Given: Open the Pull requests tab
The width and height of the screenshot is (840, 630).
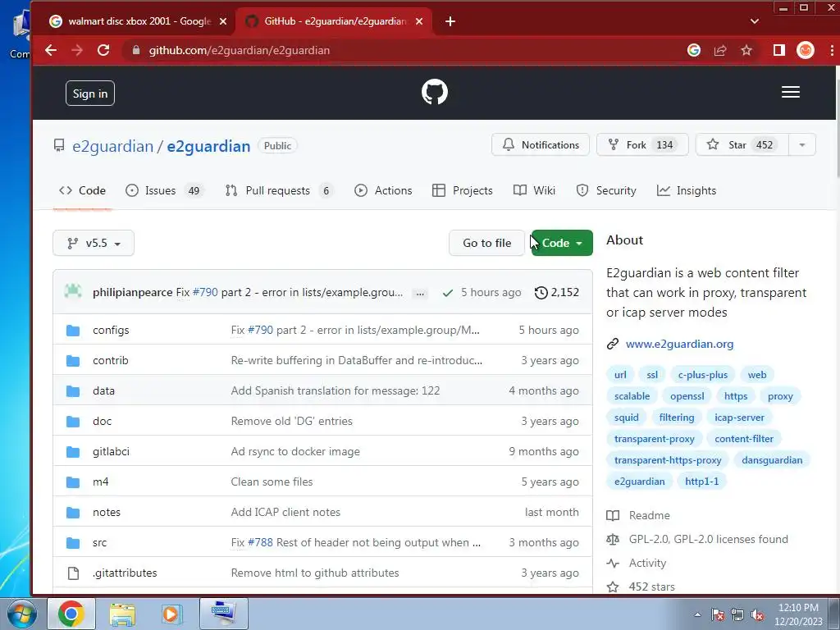Looking at the screenshot, I should pyautogui.click(x=279, y=190).
